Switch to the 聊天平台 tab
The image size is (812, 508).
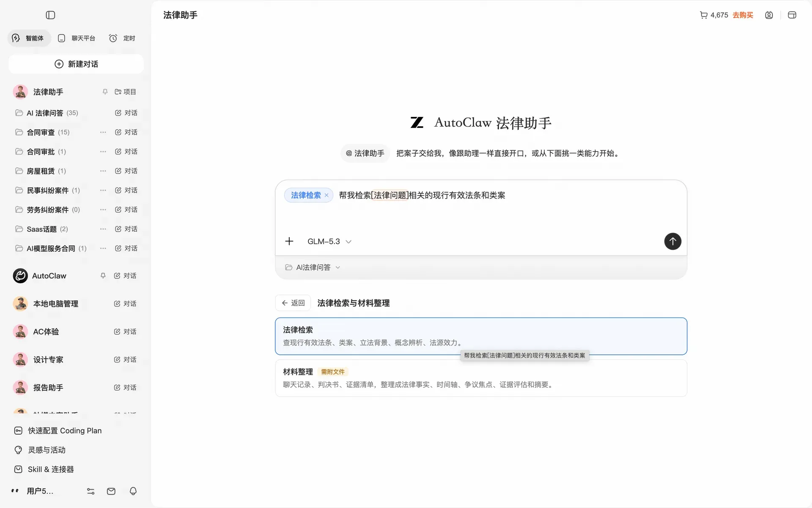[x=77, y=38]
